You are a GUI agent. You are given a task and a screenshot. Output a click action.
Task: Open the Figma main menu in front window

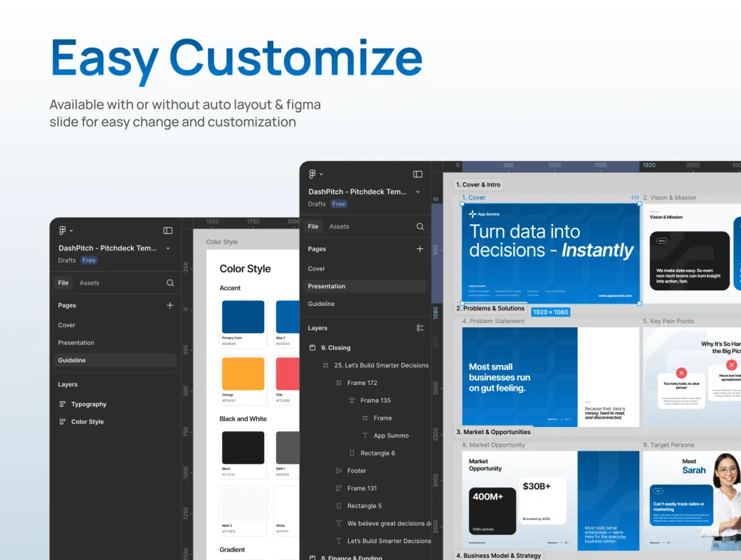pyautogui.click(x=315, y=174)
